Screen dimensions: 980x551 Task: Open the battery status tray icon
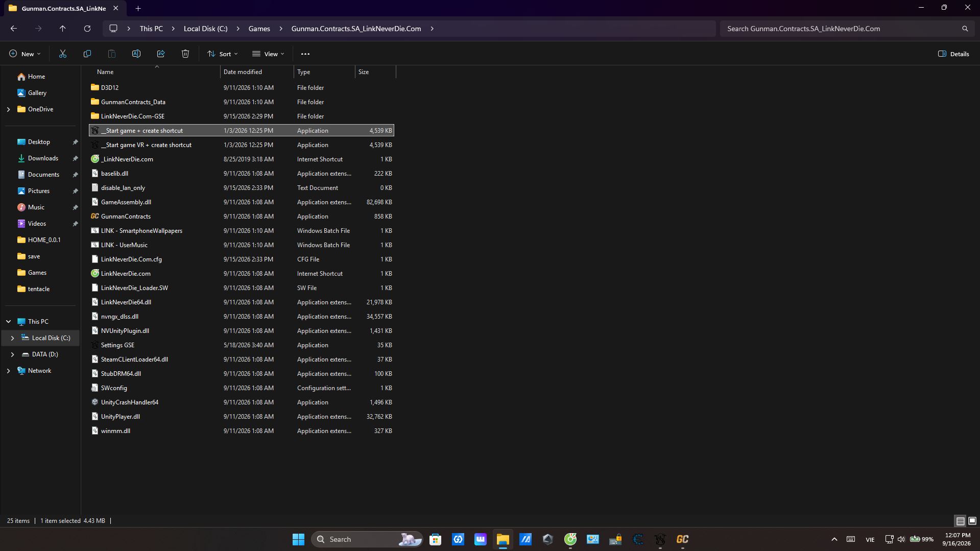point(922,539)
